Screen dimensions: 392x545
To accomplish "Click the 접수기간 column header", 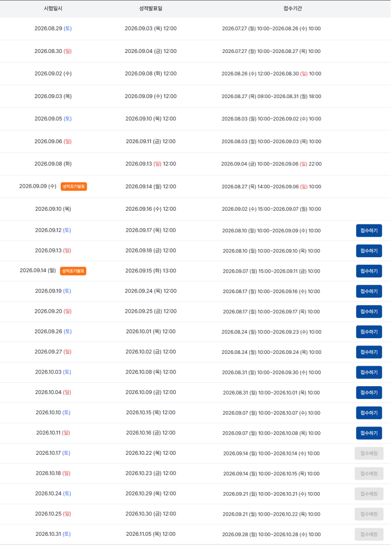I will point(293,8).
